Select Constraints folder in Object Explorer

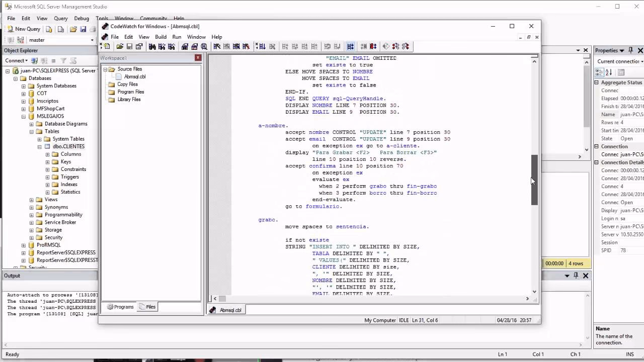[73, 169]
